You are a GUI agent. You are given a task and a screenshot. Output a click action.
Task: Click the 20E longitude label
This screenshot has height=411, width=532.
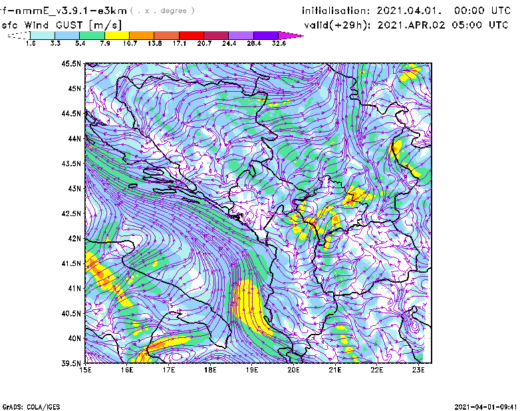pyautogui.click(x=293, y=370)
